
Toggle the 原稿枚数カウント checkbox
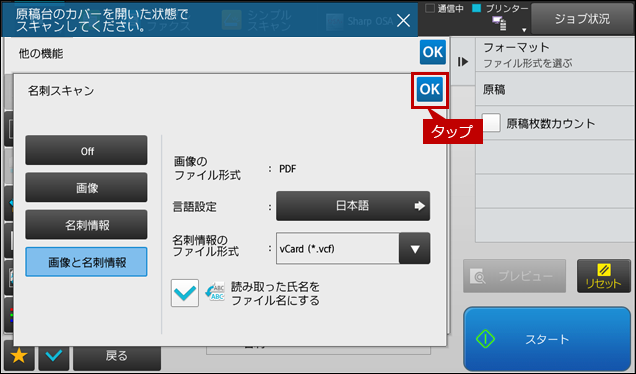click(x=491, y=123)
